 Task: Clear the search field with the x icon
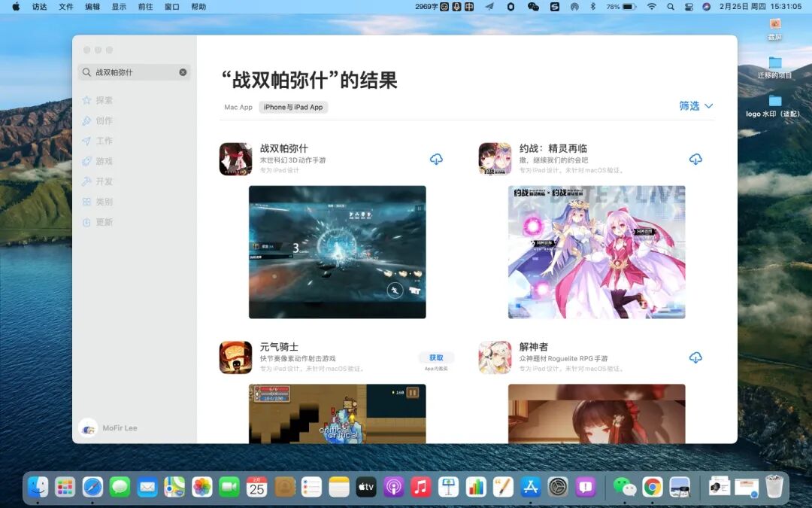pyautogui.click(x=183, y=72)
